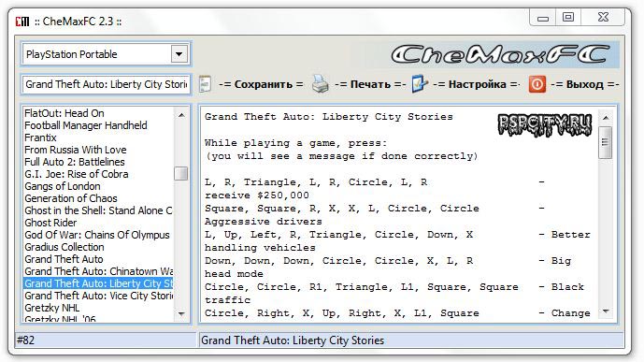Image resolution: width=644 pixels, height=362 pixels.
Task: Select Grand Theft Auto: Vice City Stories
Action: pos(98,296)
